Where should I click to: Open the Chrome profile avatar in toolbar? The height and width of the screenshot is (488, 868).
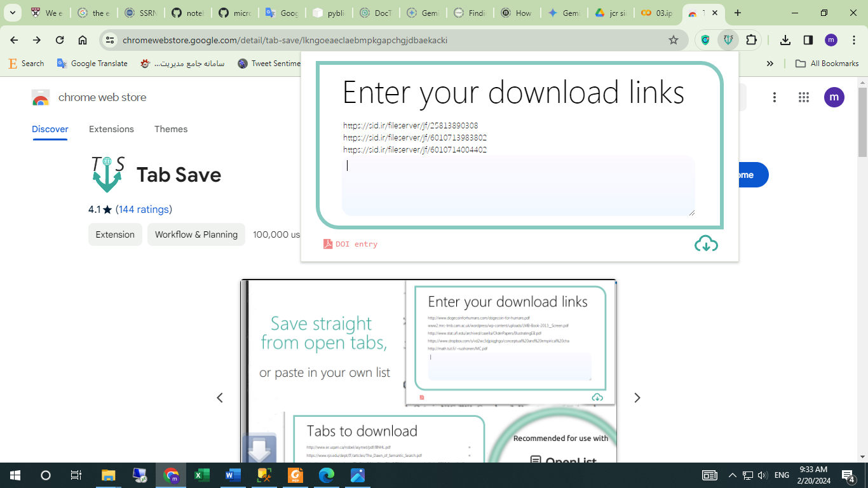click(831, 40)
